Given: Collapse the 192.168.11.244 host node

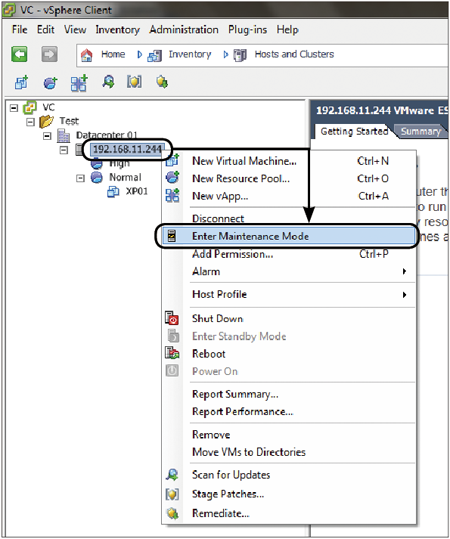Looking at the screenshot, I should click(x=64, y=150).
